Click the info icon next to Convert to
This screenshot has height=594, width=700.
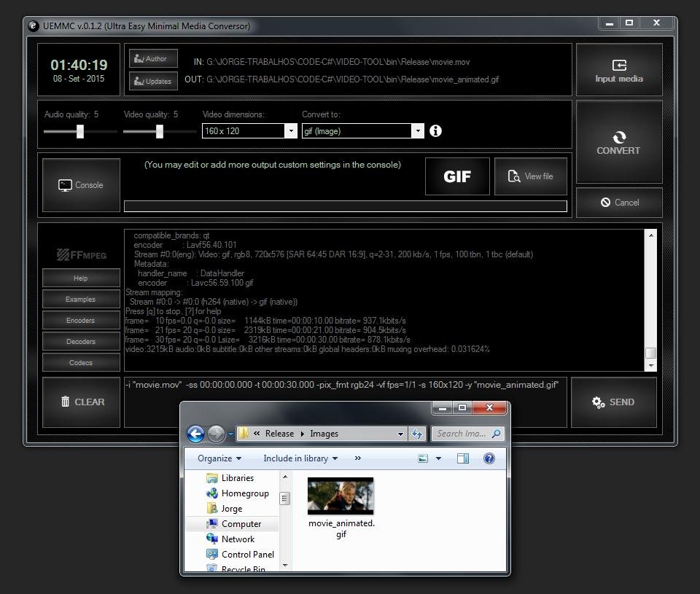[x=435, y=130]
